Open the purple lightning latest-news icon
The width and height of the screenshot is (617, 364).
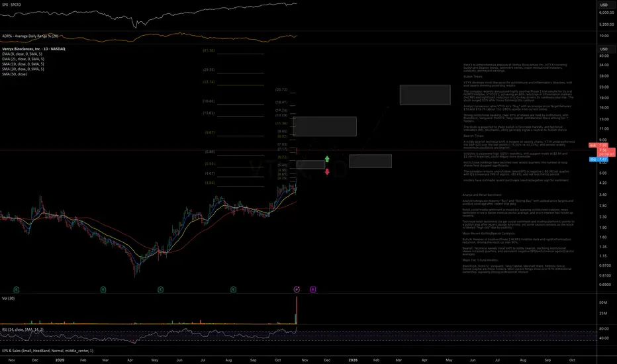coord(297,290)
